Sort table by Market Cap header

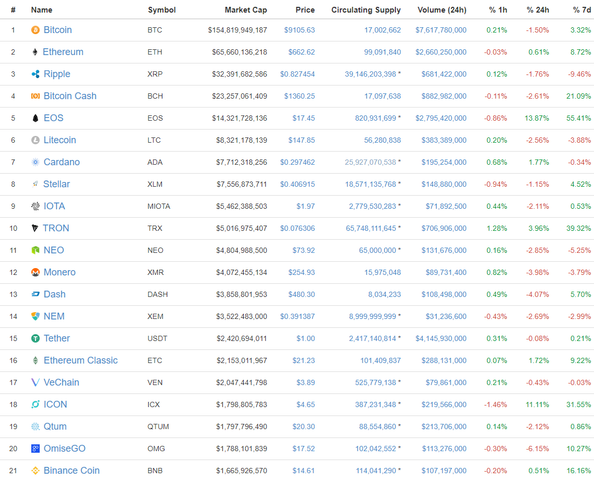point(245,10)
